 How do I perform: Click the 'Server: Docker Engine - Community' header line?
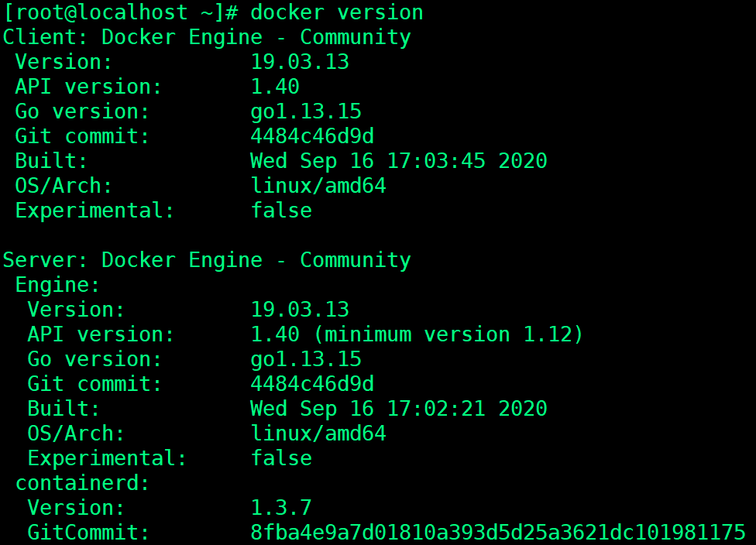[x=207, y=260]
